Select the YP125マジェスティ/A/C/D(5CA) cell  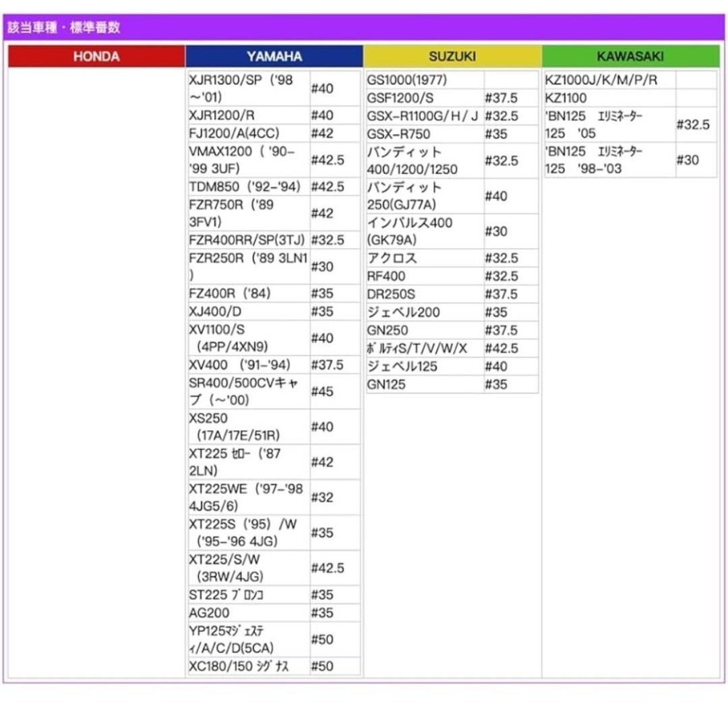248,640
